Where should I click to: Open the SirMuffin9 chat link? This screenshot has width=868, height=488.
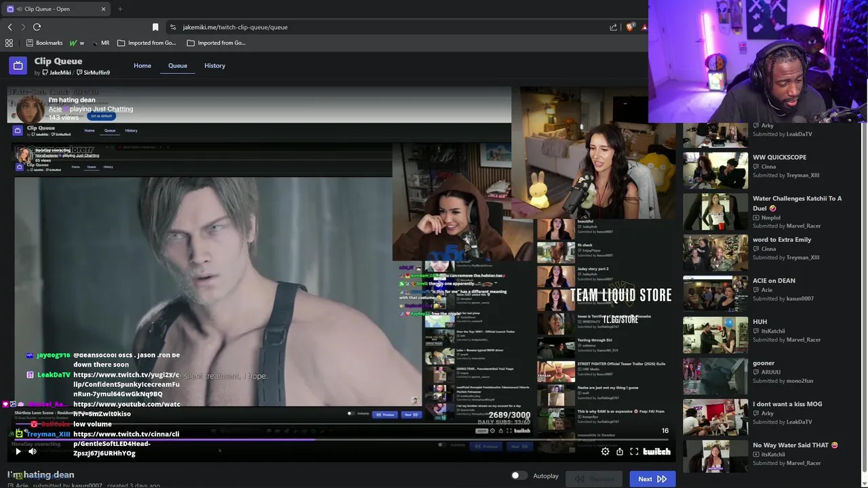93,73
